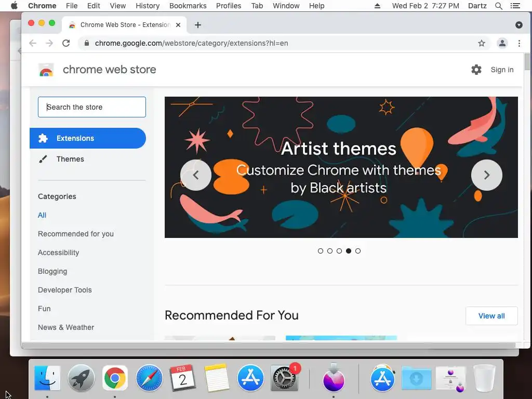Bookmark this page with the star icon
The height and width of the screenshot is (399, 532).
click(x=482, y=43)
